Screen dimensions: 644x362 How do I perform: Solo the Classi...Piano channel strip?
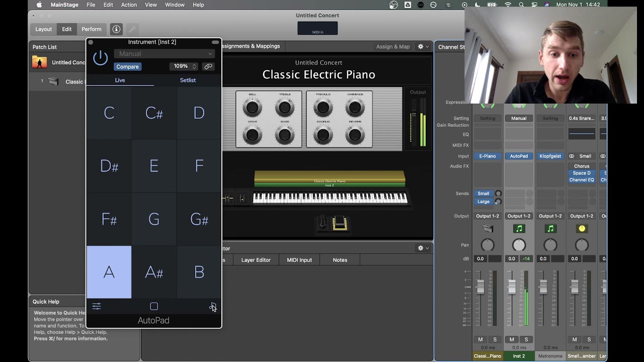pyautogui.click(x=495, y=339)
